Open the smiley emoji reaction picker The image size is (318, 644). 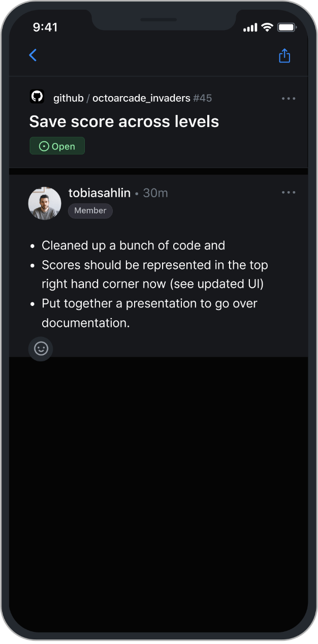coord(41,349)
